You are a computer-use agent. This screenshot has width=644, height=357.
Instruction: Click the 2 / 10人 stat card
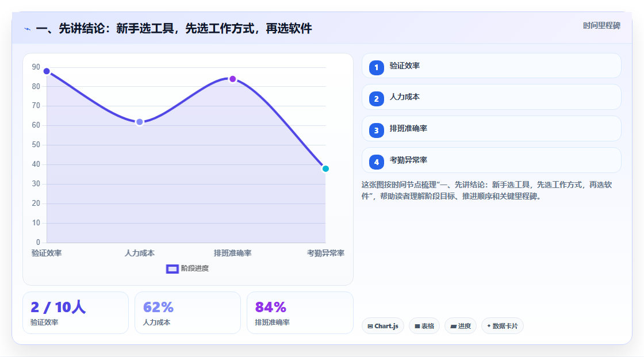75,313
